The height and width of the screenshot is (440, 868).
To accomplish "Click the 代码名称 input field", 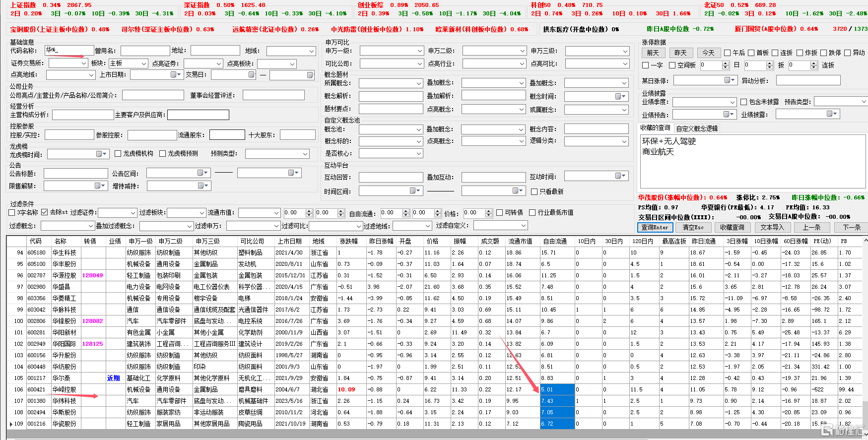I will point(69,50).
